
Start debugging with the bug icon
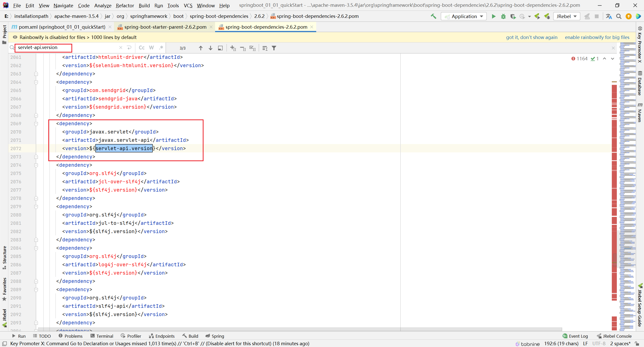coord(503,16)
